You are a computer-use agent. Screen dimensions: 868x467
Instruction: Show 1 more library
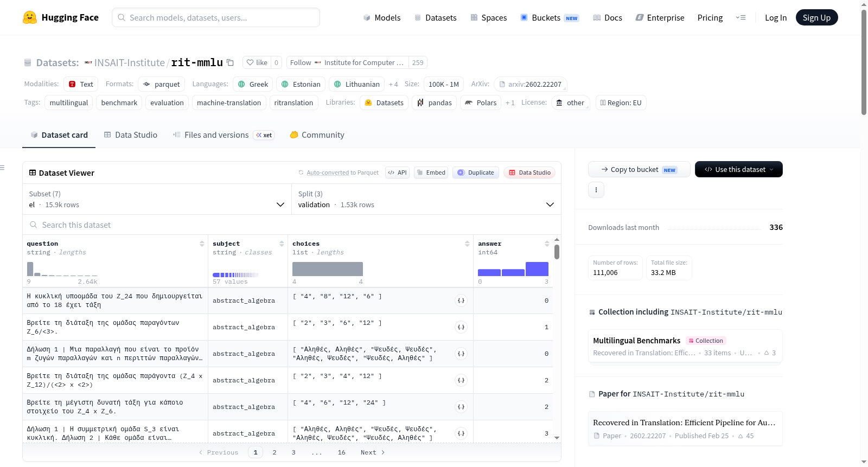[x=510, y=103]
